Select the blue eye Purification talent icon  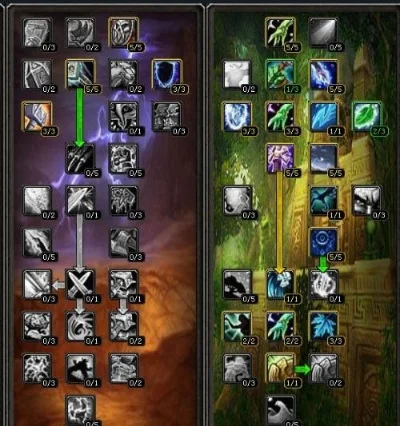(323, 242)
